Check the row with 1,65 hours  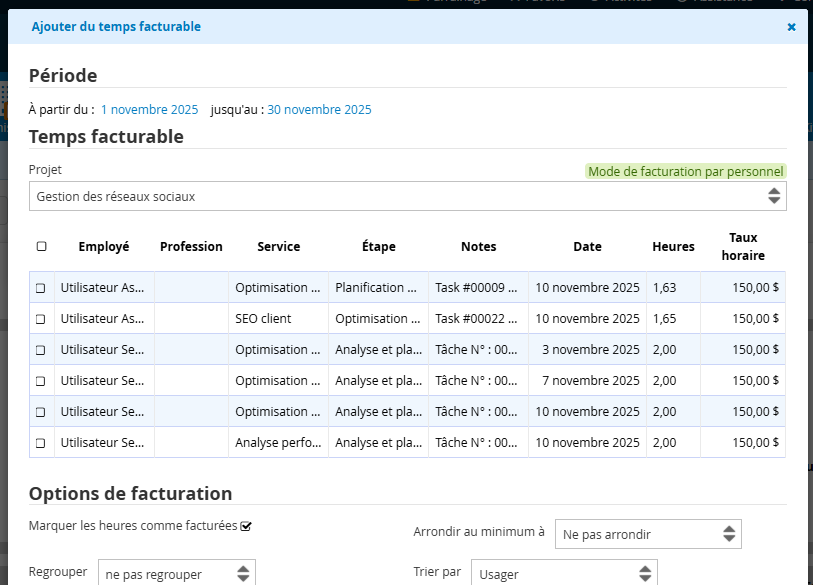(41, 319)
